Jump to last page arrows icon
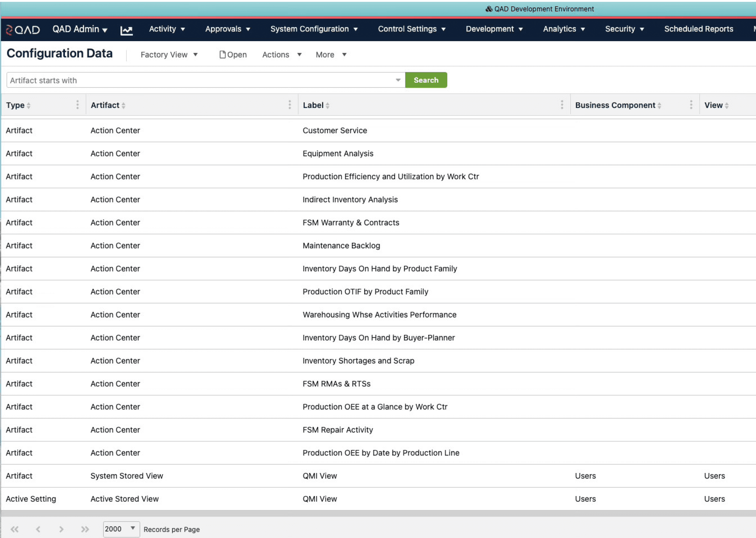This screenshot has height=538, width=756. (x=85, y=529)
